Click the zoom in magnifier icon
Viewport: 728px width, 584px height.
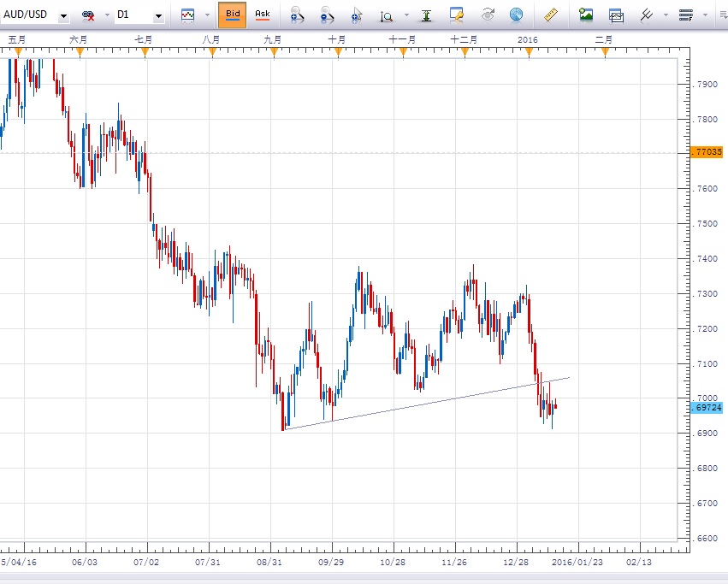click(297, 15)
